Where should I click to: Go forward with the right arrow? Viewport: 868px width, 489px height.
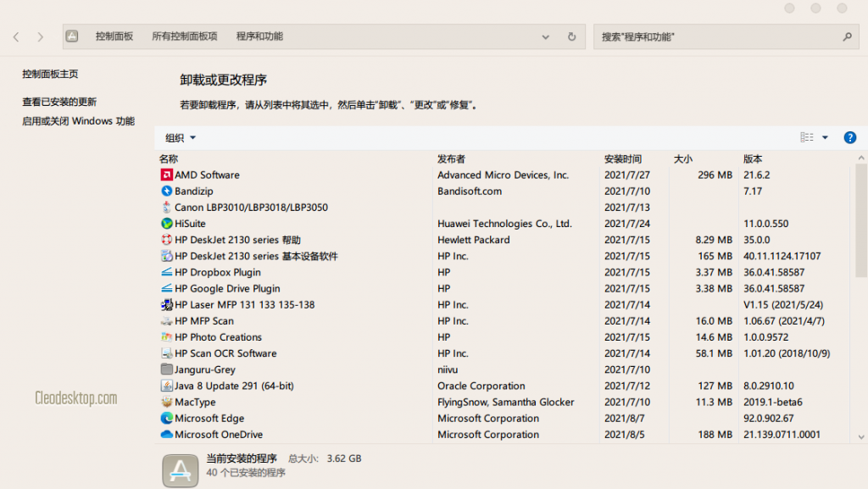[41, 37]
